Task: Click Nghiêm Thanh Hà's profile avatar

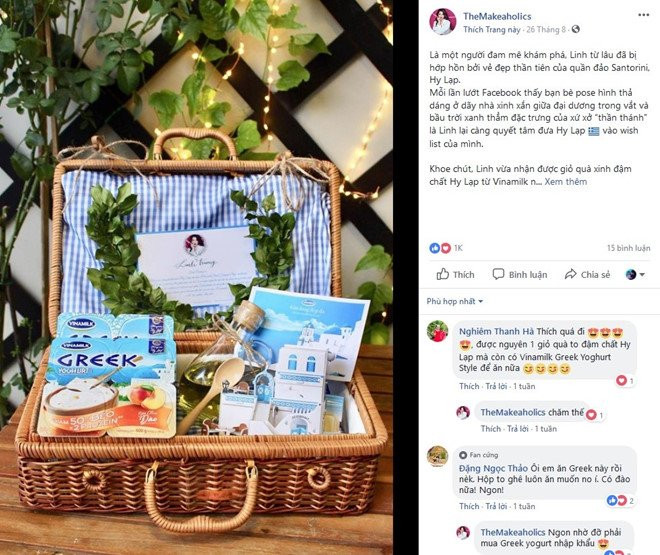Action: click(438, 331)
